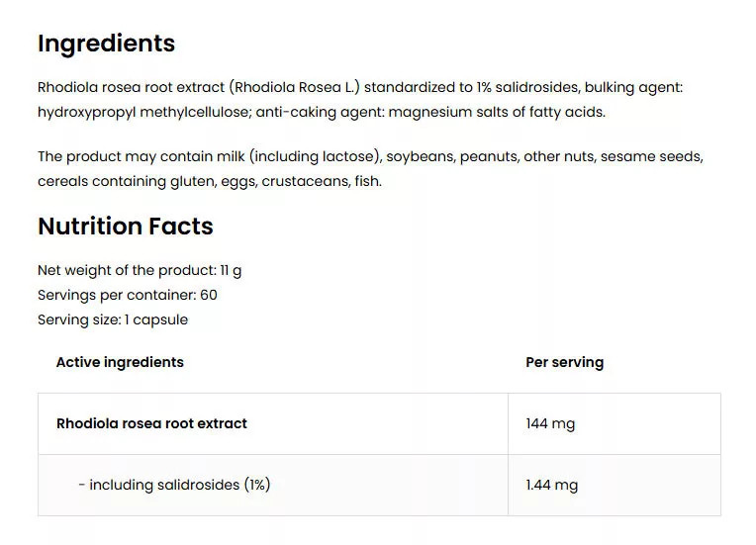This screenshot has width=756, height=545.
Task: Click the "Rhodiola rosea root extract" table cell
Action: click(151, 423)
